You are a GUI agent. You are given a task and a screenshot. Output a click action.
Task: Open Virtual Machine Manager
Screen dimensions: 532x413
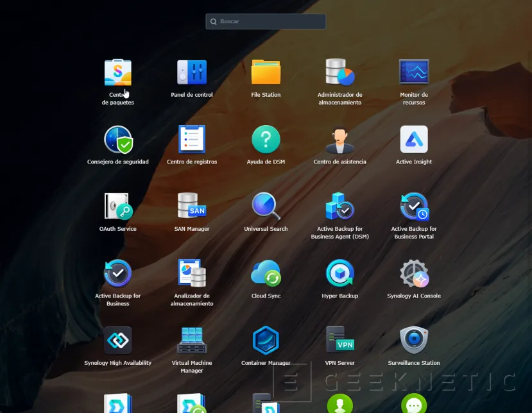pos(192,341)
